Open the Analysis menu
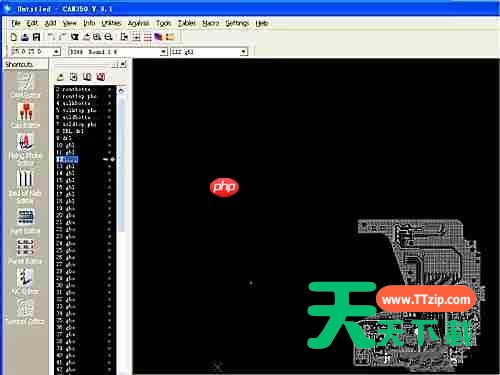The height and width of the screenshot is (375, 500). 138,23
